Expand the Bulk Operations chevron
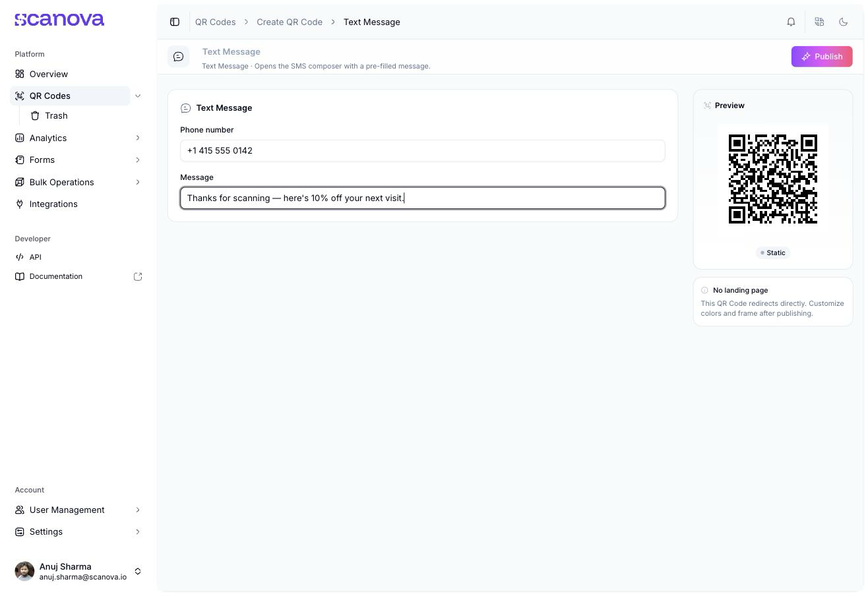Screen dimensions: 868x596 coord(138,182)
